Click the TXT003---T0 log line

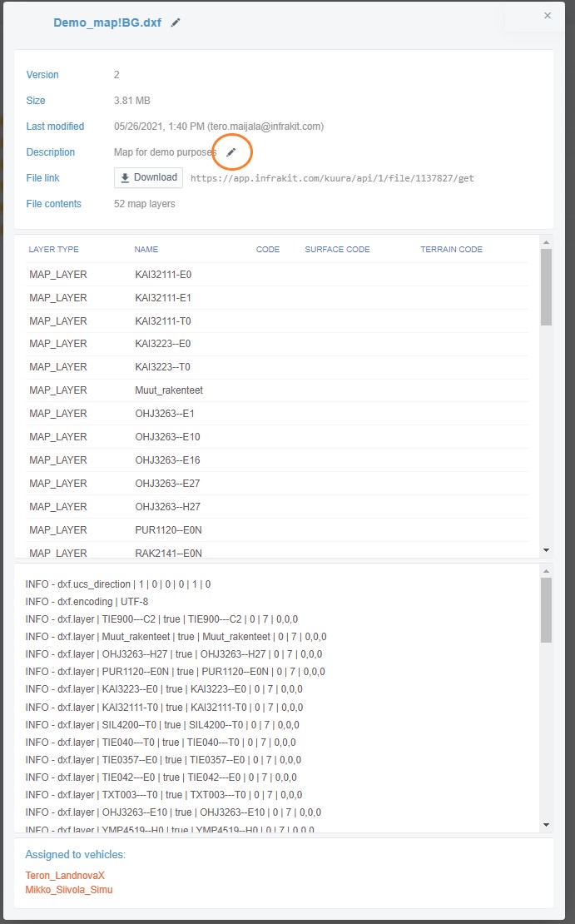[164, 795]
